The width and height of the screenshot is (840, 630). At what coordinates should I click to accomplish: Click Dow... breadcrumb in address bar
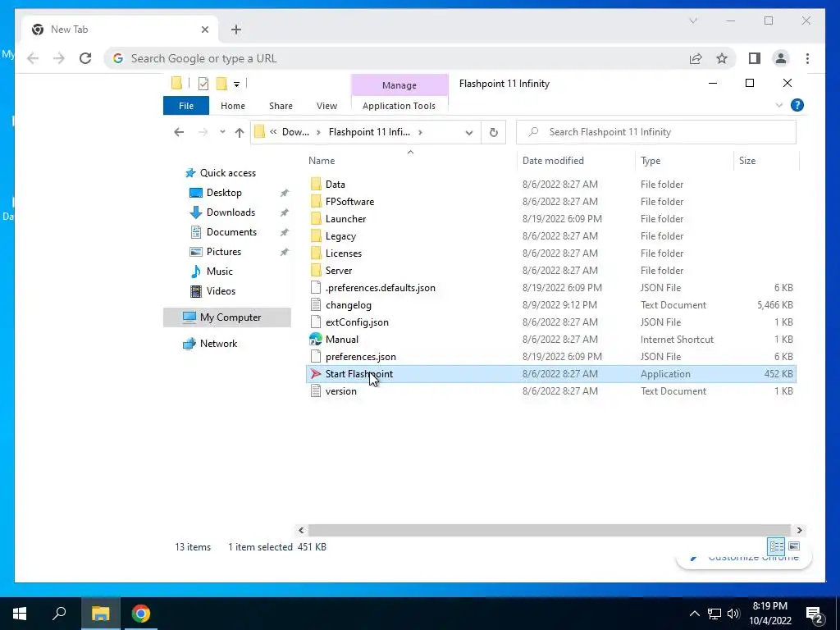click(x=295, y=132)
